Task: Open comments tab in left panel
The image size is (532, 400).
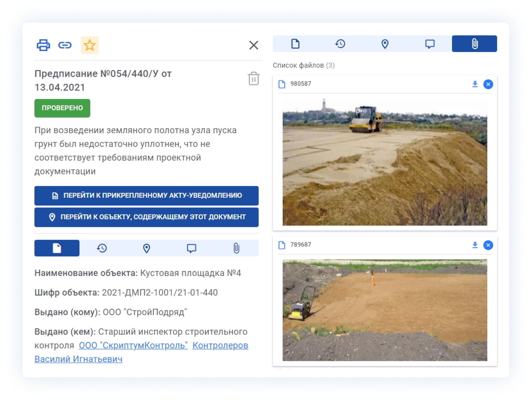Action: (x=191, y=248)
